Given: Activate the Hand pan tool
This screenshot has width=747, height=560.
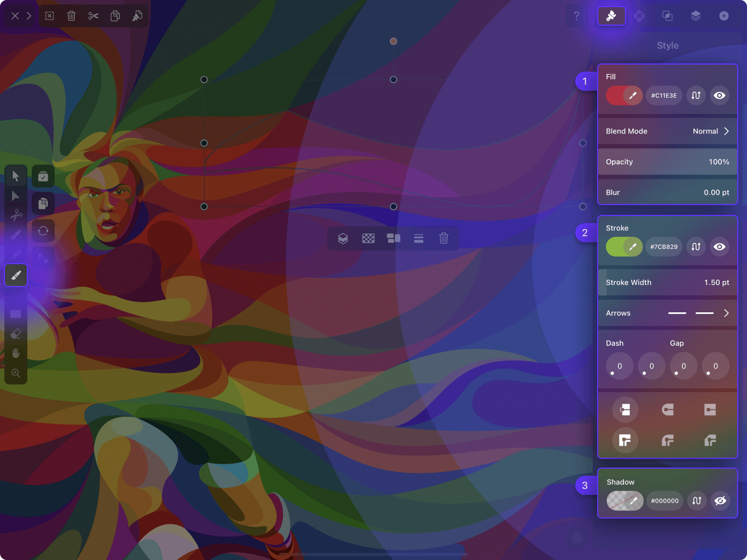Looking at the screenshot, I should click(16, 353).
